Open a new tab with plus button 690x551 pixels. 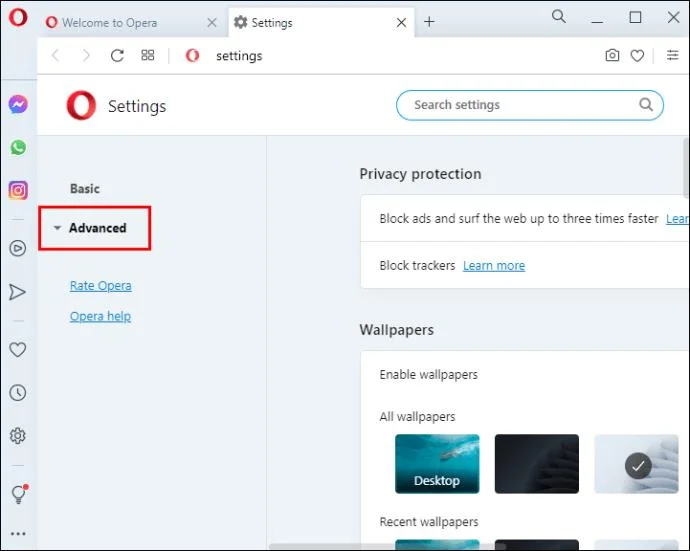coord(429,22)
